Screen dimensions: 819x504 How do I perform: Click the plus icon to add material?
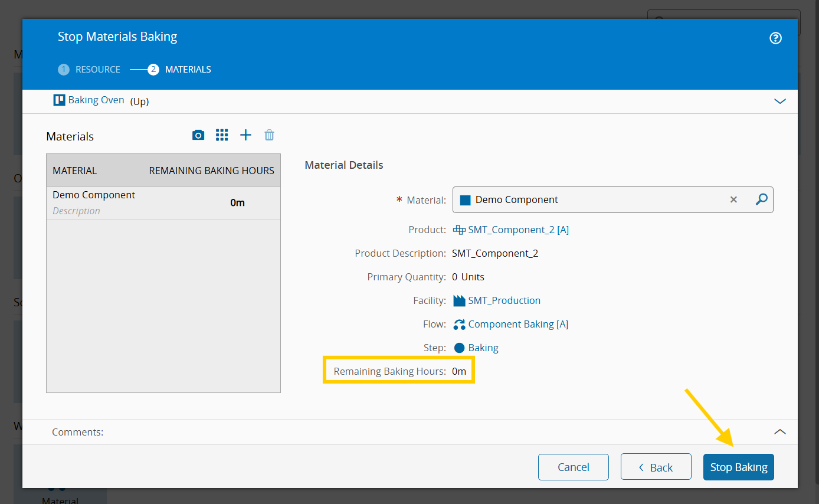(245, 135)
